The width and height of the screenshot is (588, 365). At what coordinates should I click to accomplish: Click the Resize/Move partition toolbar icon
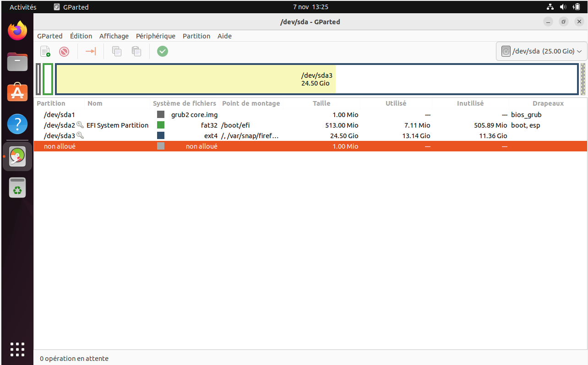click(91, 51)
